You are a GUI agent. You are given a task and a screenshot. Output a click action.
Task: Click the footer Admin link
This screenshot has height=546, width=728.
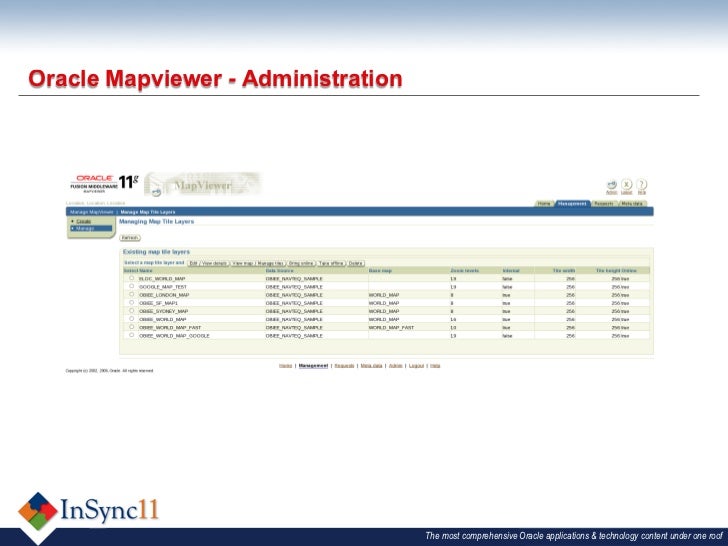coord(396,366)
